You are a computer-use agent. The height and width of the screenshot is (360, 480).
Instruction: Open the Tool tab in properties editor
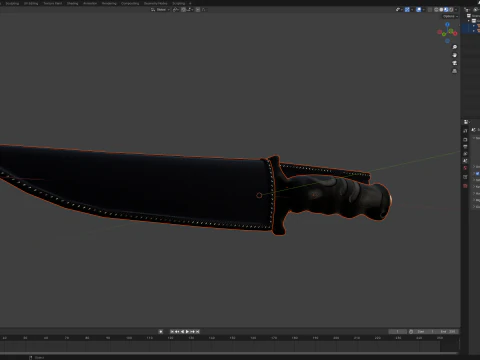465,131
